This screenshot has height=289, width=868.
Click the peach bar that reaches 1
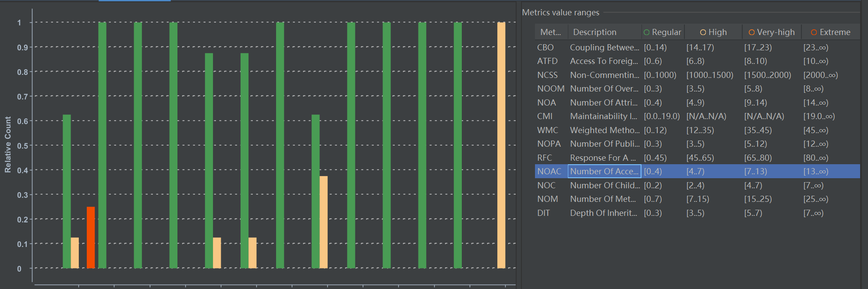tap(501, 145)
